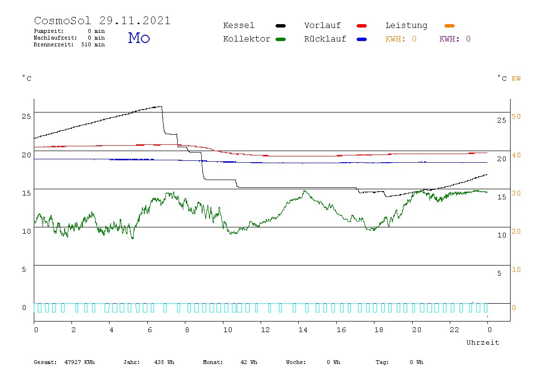Click the x-axis hour label '22'
This screenshot has height=392, width=554.
[454, 330]
